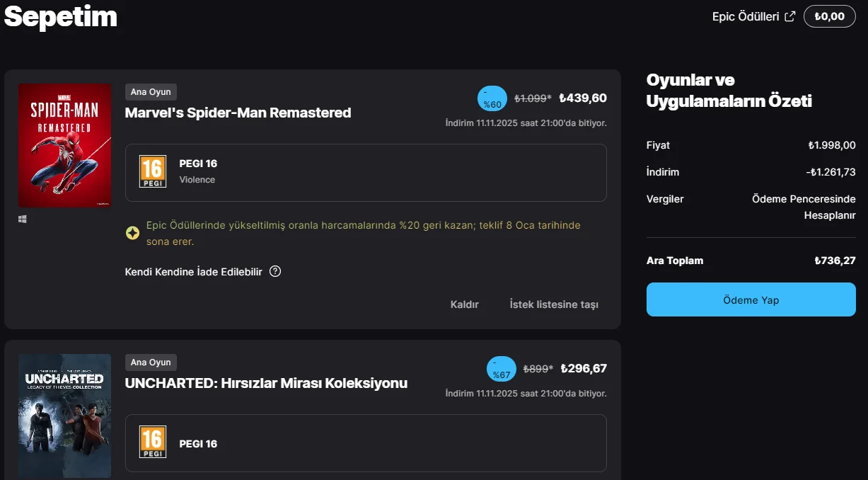Click the 60% discount badge
This screenshot has width=868, height=480.
point(492,98)
